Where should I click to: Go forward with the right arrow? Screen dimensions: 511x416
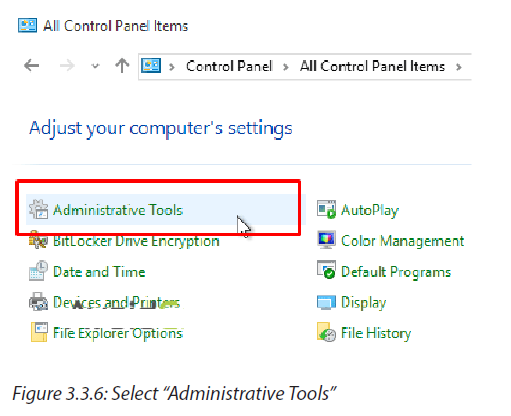click(67, 66)
